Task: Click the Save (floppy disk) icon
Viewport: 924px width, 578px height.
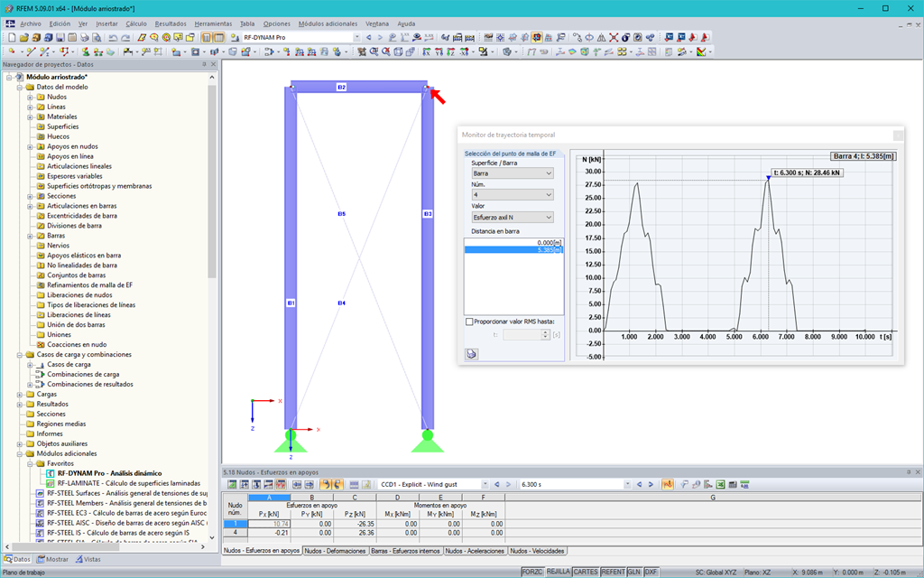Action: (x=60, y=37)
